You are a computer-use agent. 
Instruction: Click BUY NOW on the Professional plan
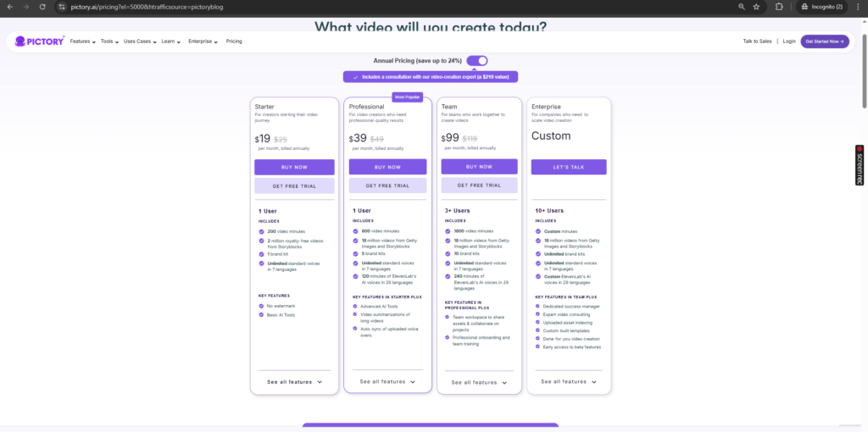point(387,167)
